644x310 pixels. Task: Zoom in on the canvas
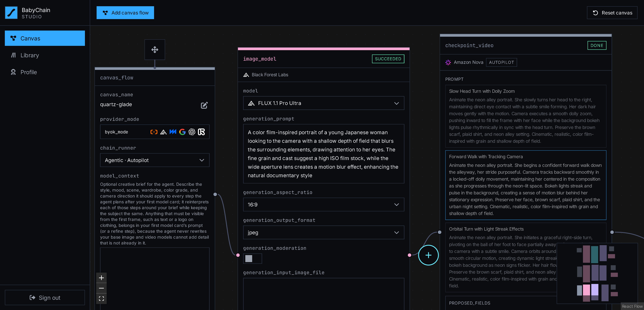(x=101, y=278)
